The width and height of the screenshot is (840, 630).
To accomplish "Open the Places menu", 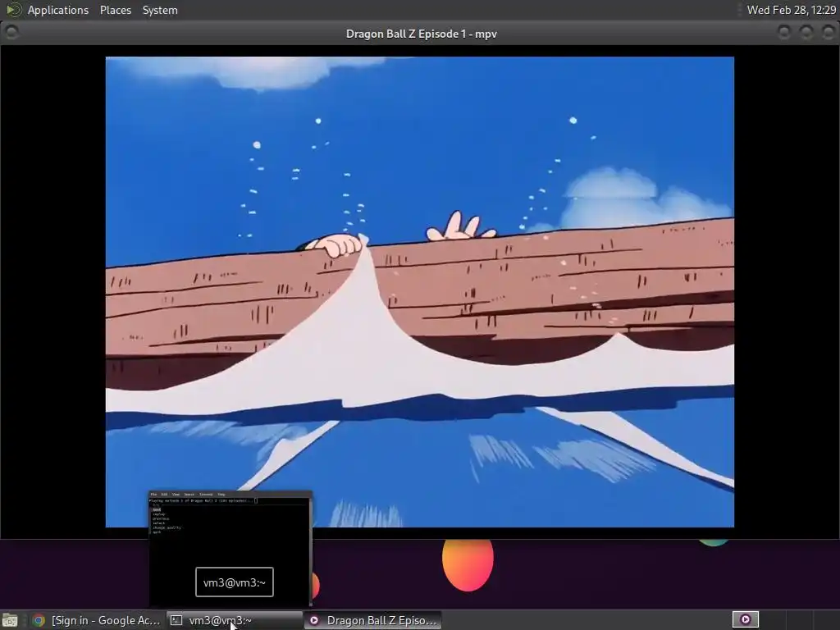I will pos(116,10).
